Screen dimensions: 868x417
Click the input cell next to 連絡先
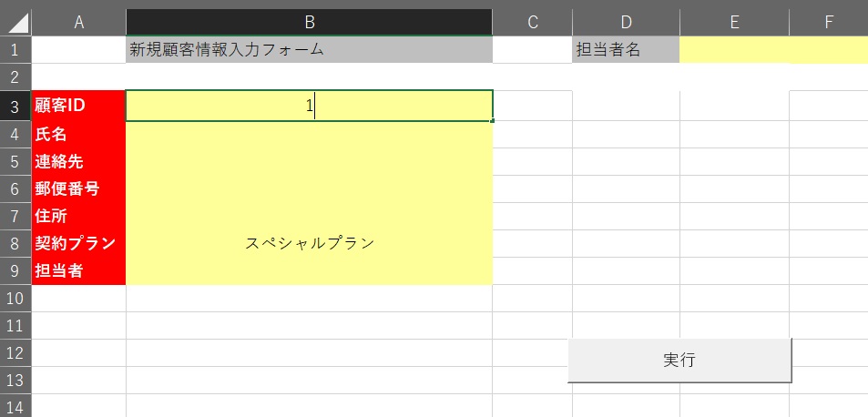point(309,161)
